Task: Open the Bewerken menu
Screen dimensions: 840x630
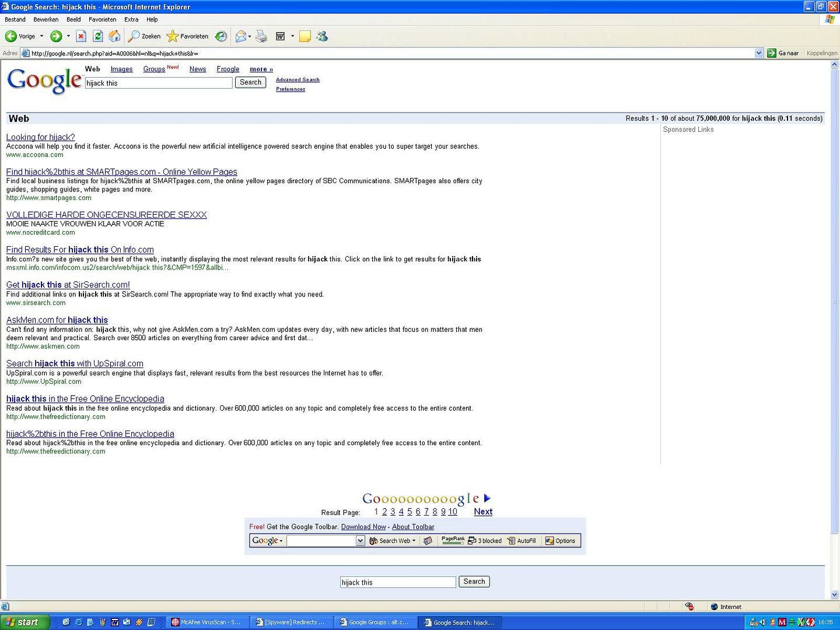Action: coord(46,19)
